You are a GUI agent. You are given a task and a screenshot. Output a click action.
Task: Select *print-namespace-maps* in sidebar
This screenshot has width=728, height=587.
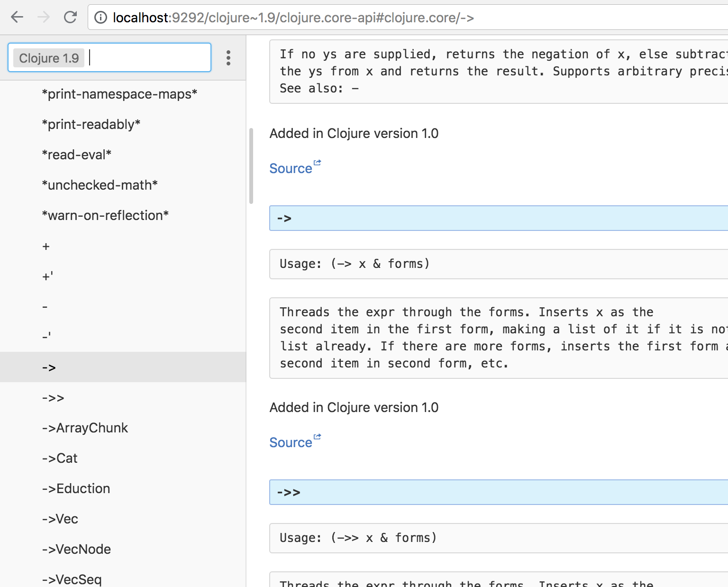[x=123, y=94]
